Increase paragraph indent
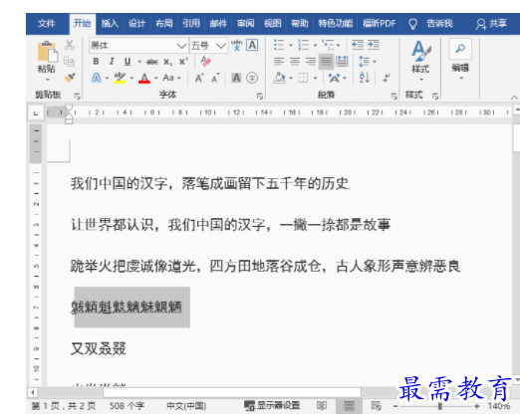520x420 pixels. pyautogui.click(x=374, y=45)
